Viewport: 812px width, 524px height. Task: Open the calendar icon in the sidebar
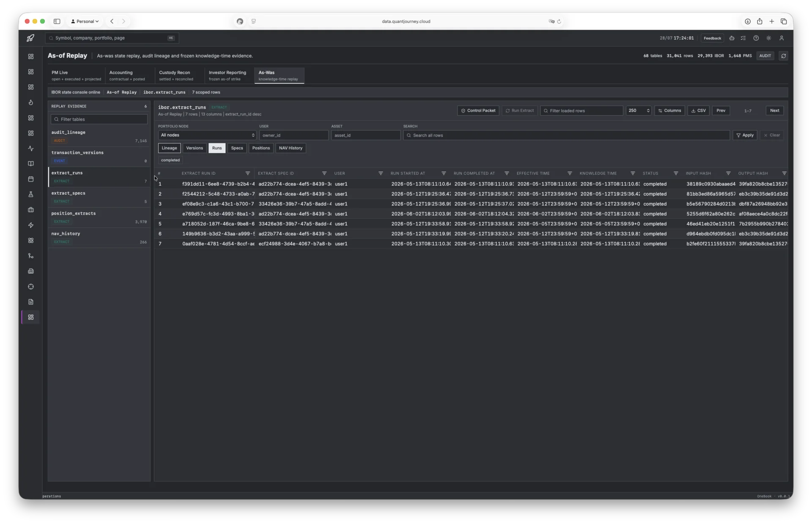click(x=31, y=179)
